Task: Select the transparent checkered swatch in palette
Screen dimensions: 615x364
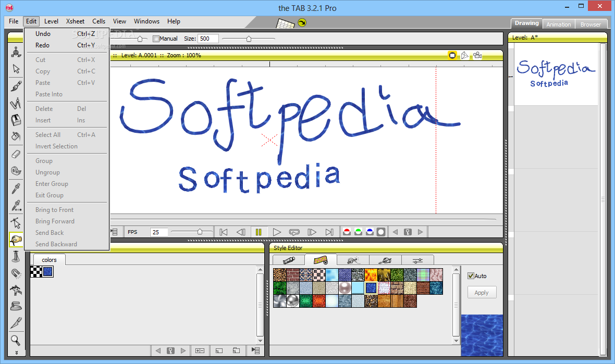Action: tap(36, 271)
